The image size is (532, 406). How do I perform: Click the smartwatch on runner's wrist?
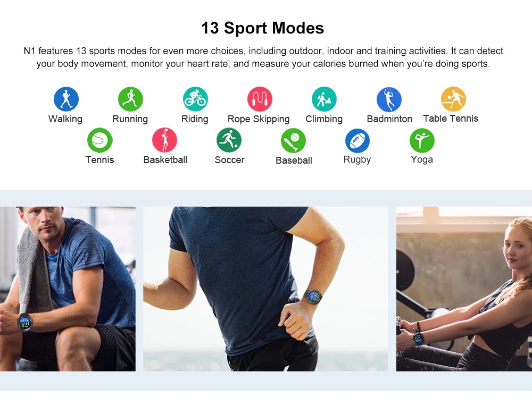[x=313, y=296]
